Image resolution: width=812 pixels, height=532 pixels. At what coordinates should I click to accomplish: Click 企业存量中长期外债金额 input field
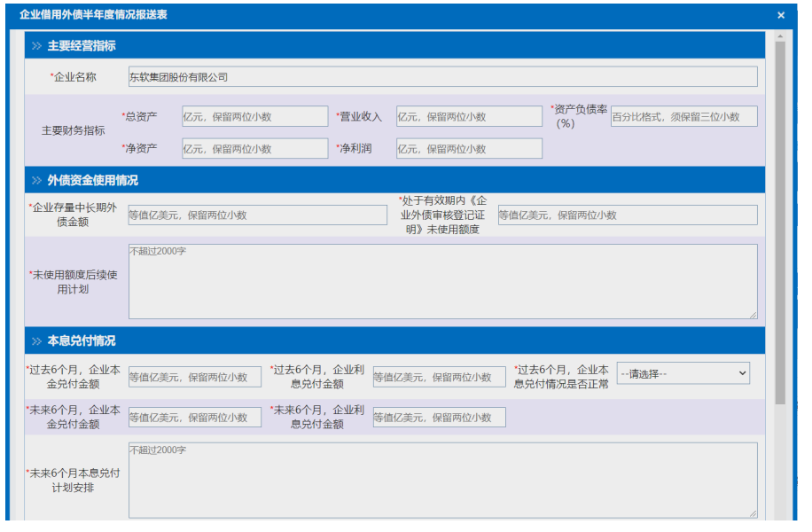pyautogui.click(x=257, y=215)
